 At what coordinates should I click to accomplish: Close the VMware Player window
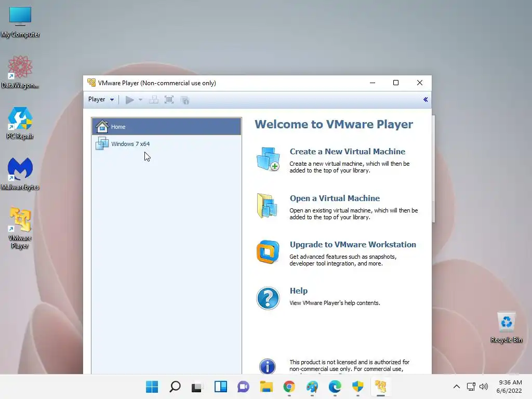pyautogui.click(x=420, y=83)
